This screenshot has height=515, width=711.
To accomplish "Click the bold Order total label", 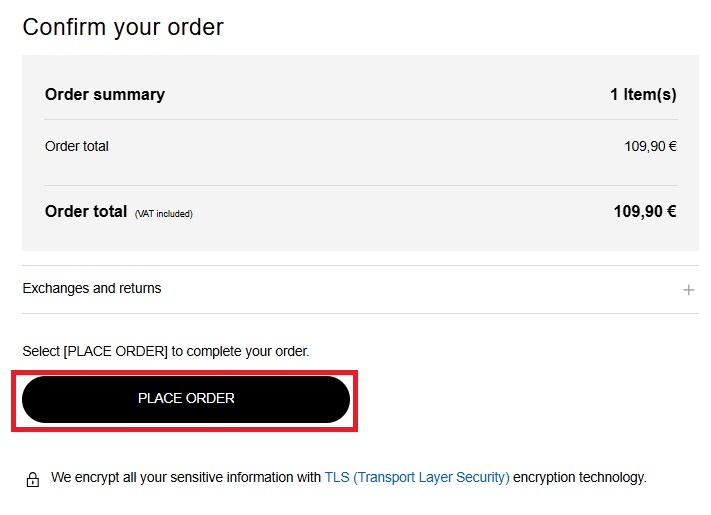I will click(x=86, y=212).
